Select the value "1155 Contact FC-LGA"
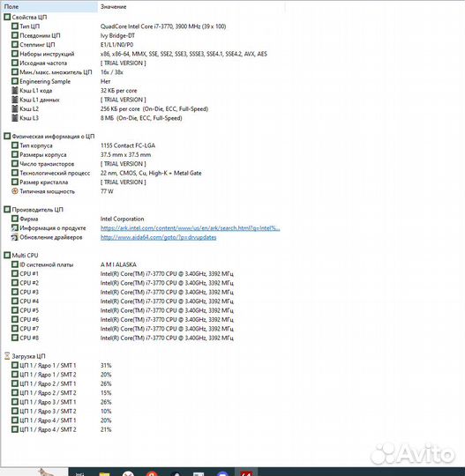The width and height of the screenshot is (465, 476). click(x=128, y=145)
